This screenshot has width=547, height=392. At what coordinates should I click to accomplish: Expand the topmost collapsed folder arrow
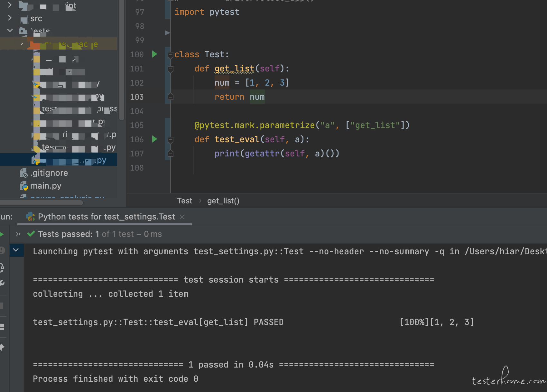(10, 5)
